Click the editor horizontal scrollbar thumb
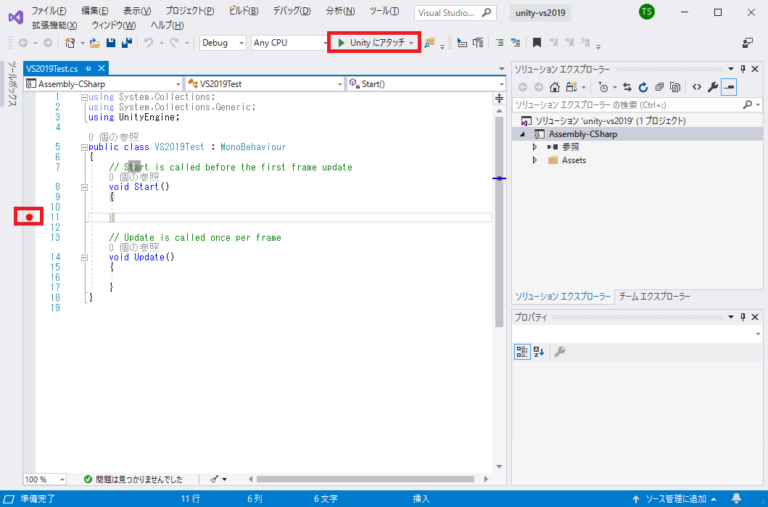 click(365, 479)
